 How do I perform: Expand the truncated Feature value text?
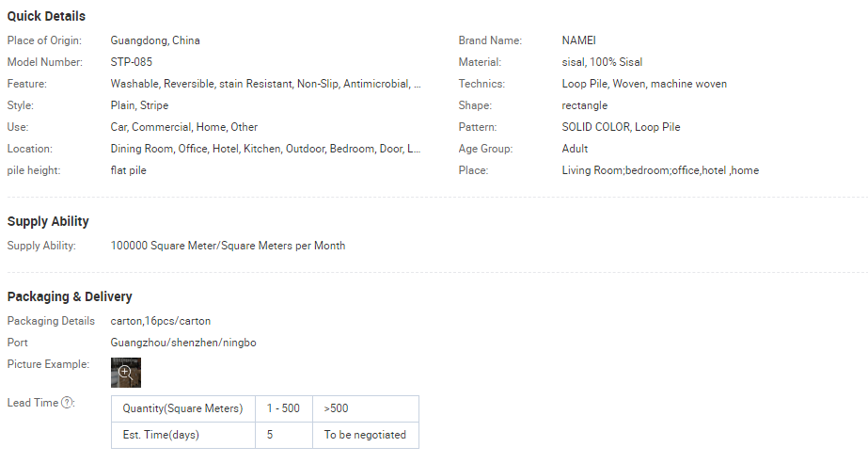pyautogui.click(x=265, y=84)
